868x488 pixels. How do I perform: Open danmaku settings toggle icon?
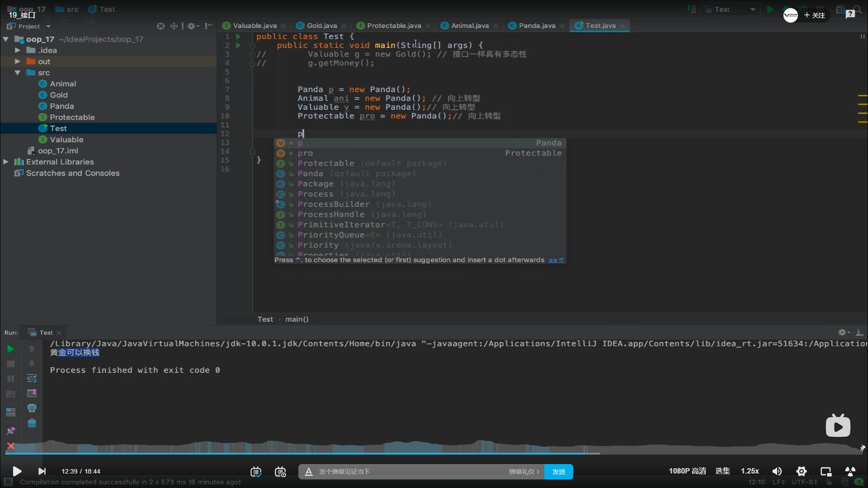(x=280, y=472)
